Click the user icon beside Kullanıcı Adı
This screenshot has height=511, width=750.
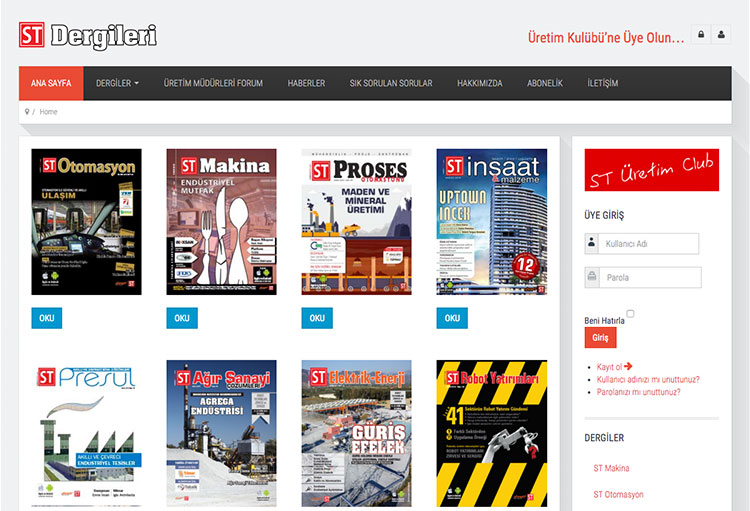click(x=592, y=244)
